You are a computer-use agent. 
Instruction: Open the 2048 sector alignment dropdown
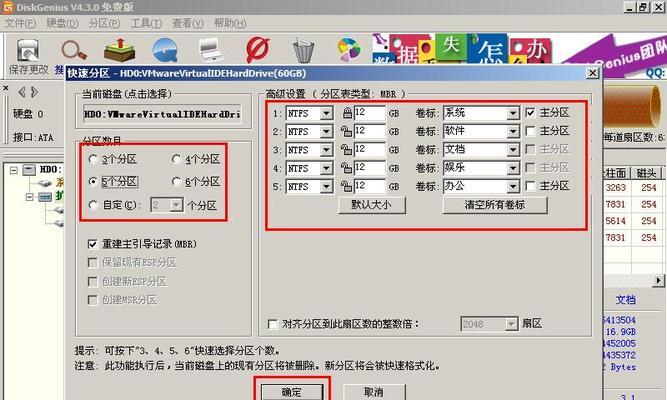pyautogui.click(x=511, y=324)
